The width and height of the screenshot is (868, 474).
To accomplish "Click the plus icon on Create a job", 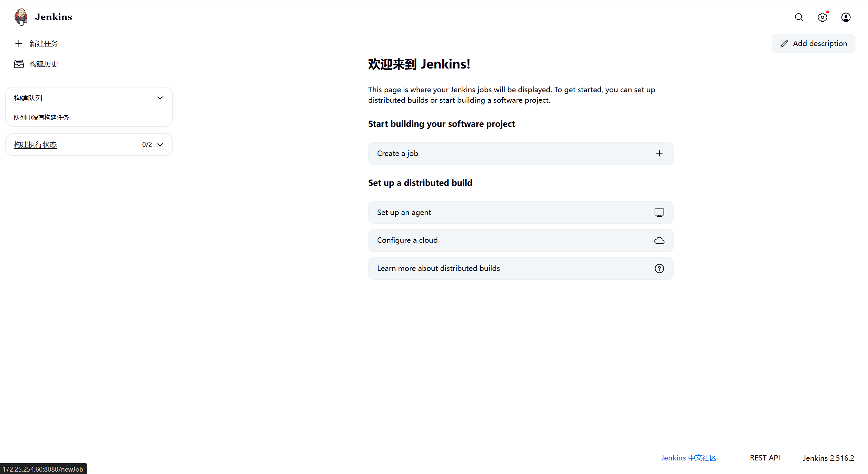I will point(659,153).
